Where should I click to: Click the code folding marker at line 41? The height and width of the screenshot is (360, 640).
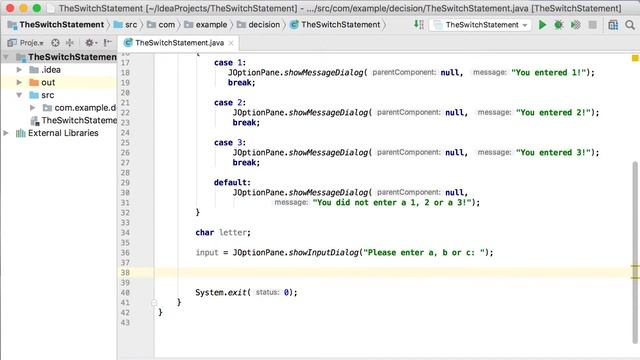point(154,303)
